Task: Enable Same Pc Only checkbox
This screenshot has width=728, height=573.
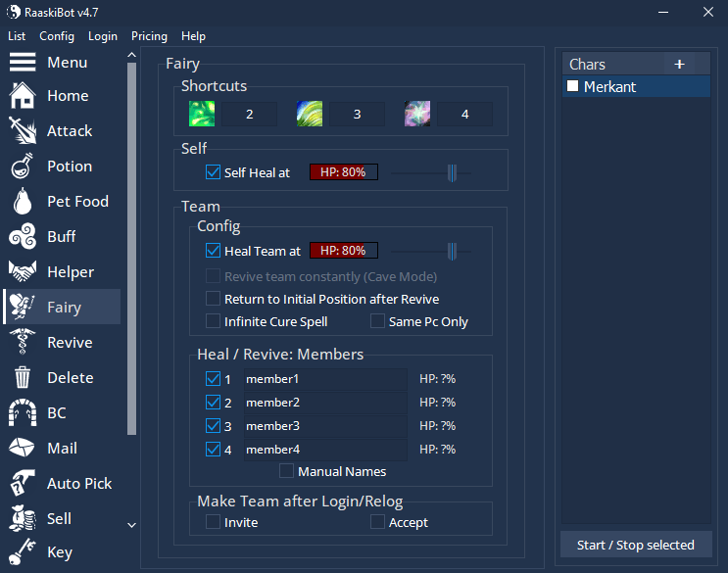Action: pos(377,321)
